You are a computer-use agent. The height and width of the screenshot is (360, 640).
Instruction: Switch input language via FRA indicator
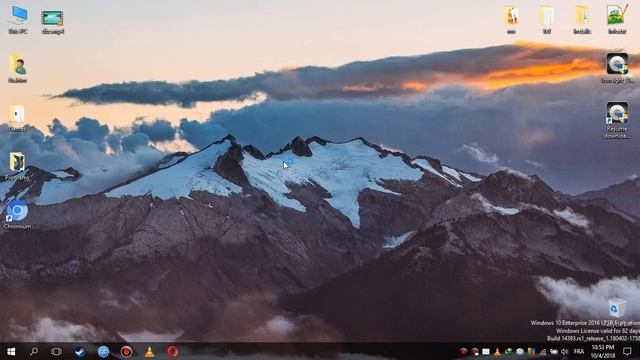(x=579, y=351)
